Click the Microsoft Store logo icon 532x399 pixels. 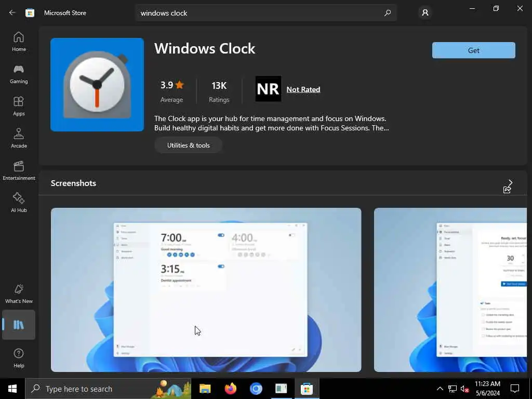click(30, 13)
